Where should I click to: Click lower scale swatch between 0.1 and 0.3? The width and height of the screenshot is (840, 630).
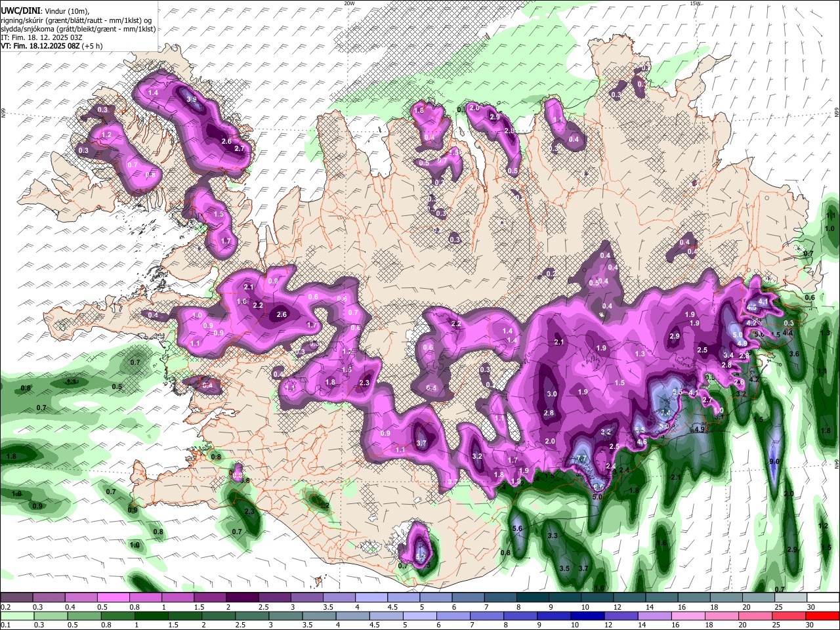[16, 616]
